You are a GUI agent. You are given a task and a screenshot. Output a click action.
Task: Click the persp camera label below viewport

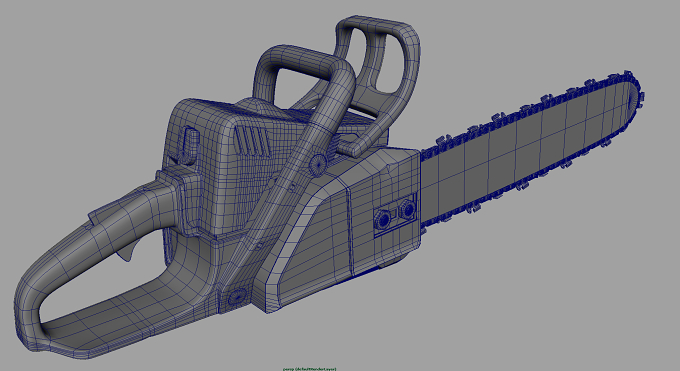[309, 369]
